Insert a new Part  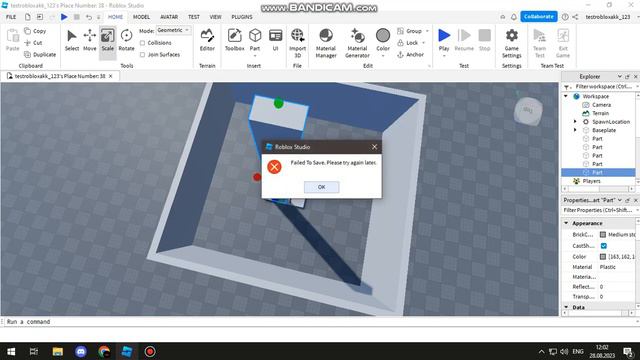click(x=255, y=36)
